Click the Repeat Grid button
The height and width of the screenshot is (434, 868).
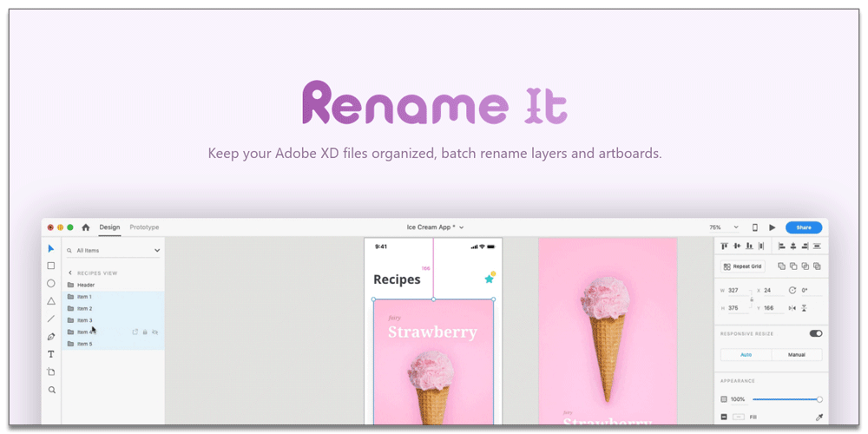click(743, 266)
